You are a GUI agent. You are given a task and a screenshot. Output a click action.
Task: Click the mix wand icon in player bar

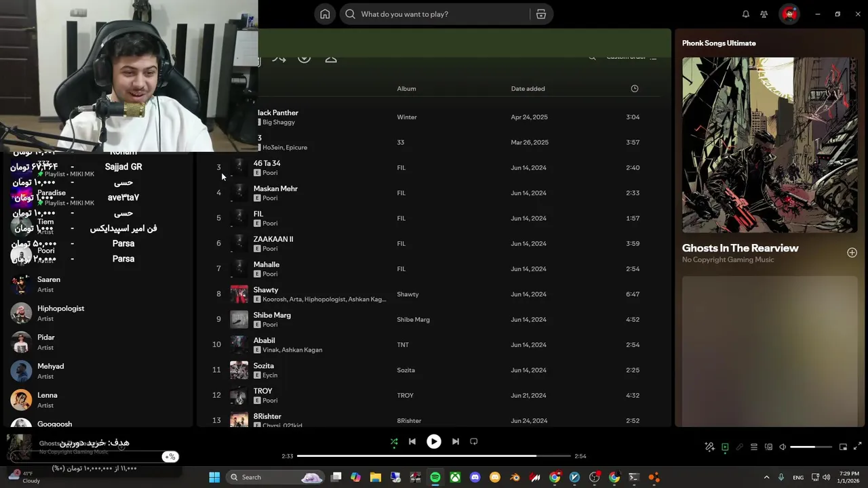pos(710,447)
